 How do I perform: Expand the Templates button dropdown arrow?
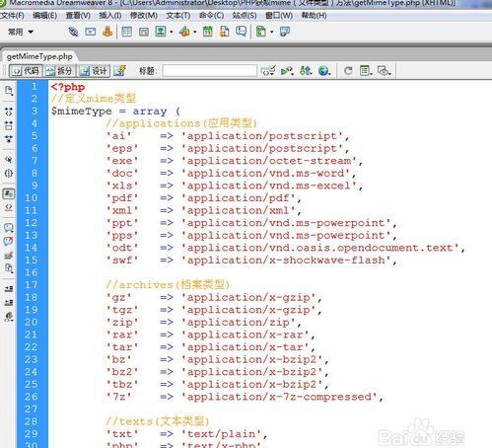tap(272, 33)
